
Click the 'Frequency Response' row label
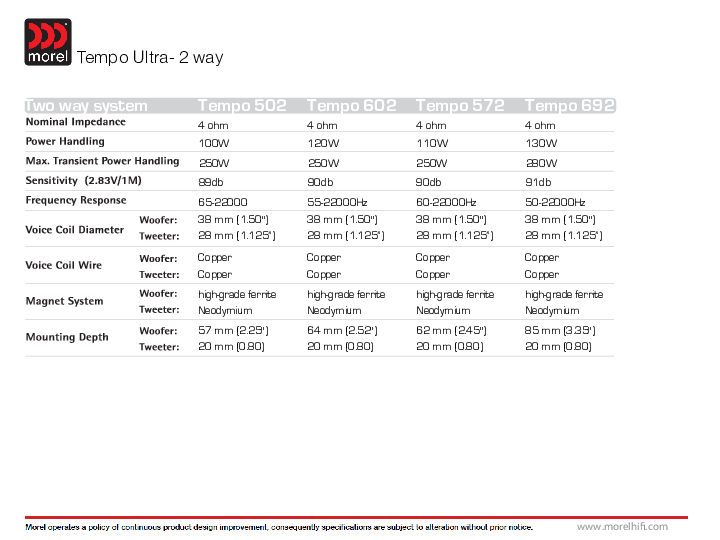coord(76,200)
